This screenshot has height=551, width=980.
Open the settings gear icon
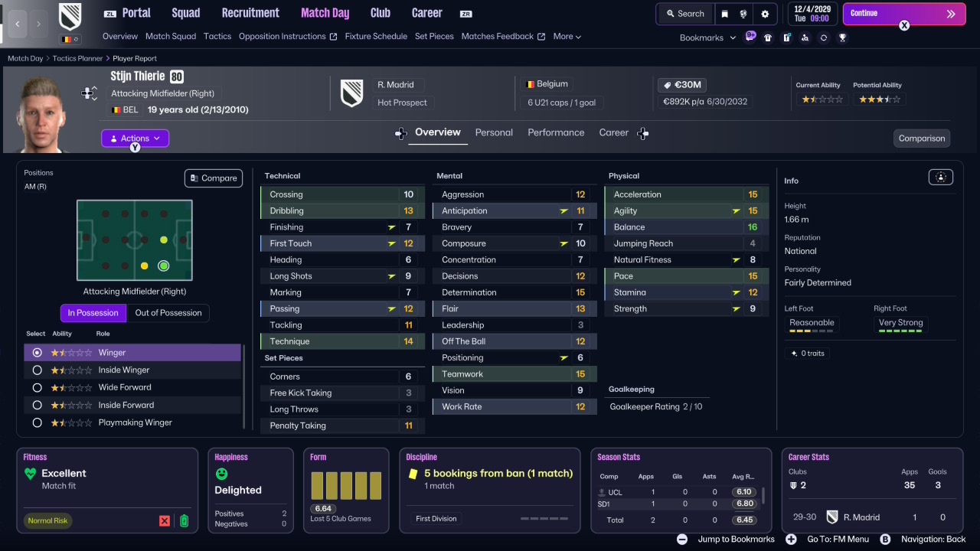click(x=765, y=14)
